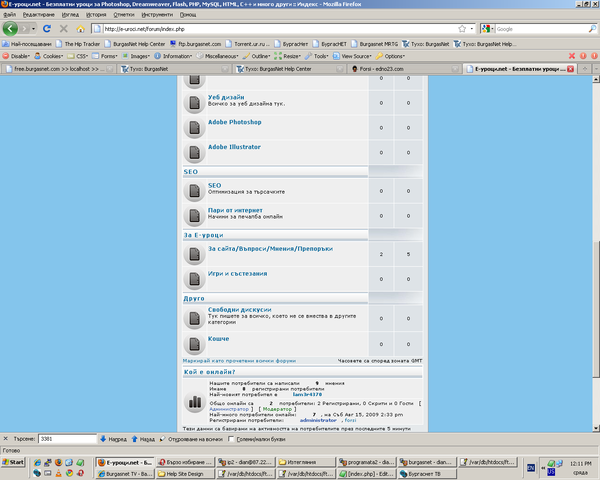Click the Stop loading X icon
The image size is (600, 480).
(64, 29)
